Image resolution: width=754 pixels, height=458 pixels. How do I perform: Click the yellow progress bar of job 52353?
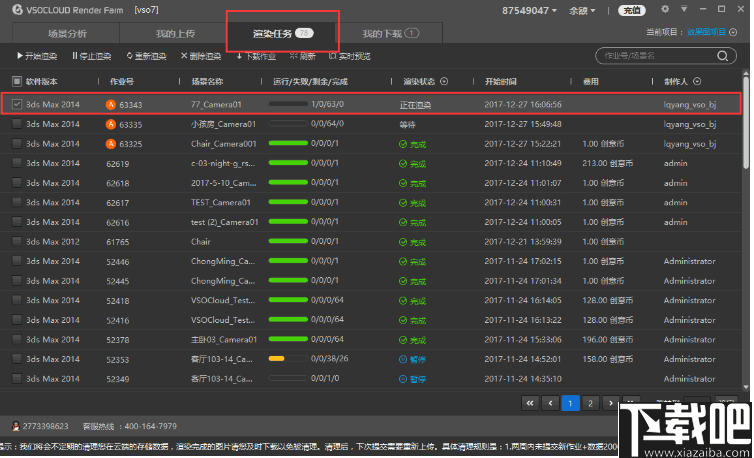click(288, 358)
